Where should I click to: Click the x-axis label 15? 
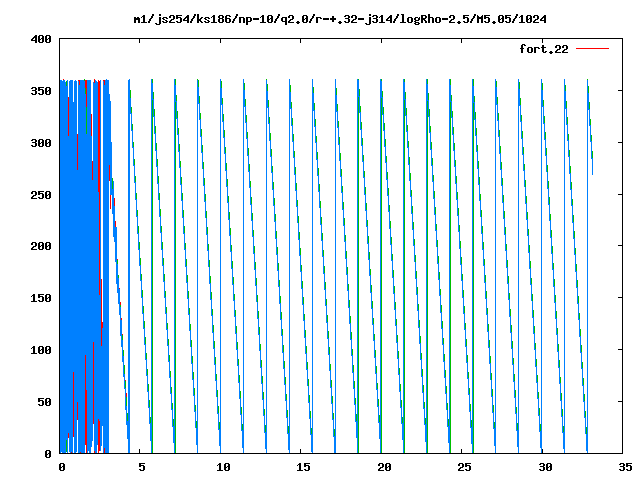(303, 467)
